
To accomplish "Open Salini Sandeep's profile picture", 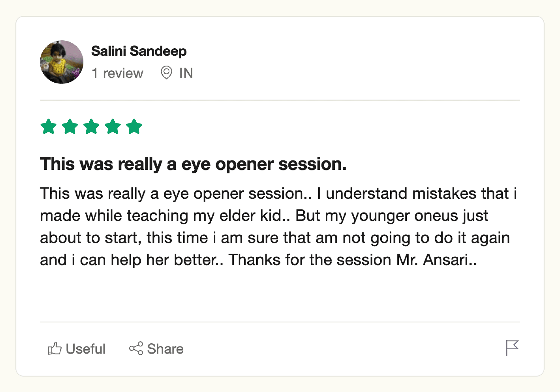I will (x=62, y=62).
